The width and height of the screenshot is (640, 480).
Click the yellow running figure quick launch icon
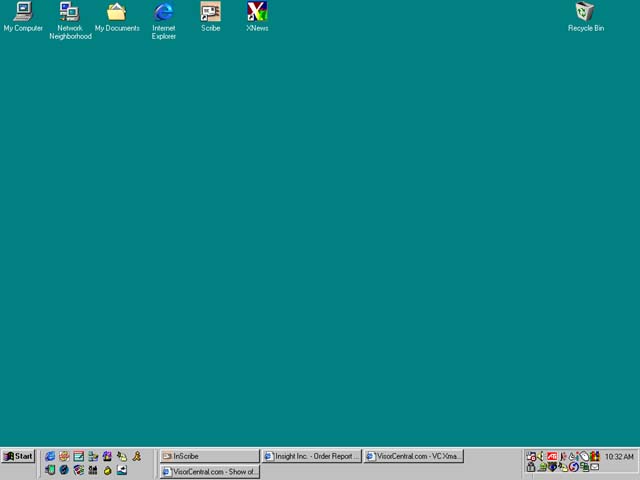137,456
